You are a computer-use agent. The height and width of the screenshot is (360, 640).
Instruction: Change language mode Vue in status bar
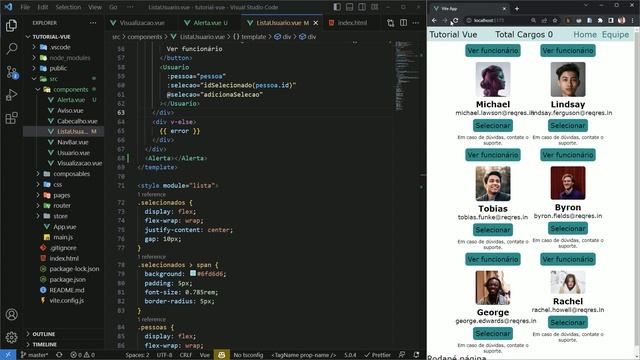coord(204,355)
